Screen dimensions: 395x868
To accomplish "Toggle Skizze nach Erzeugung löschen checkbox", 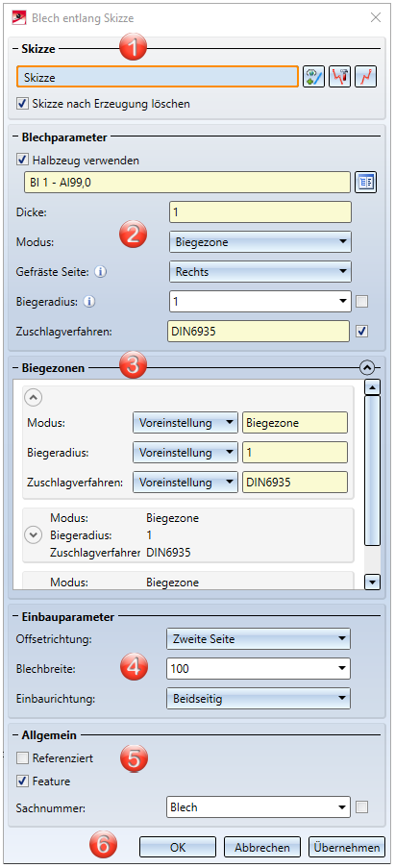I will click(x=23, y=104).
